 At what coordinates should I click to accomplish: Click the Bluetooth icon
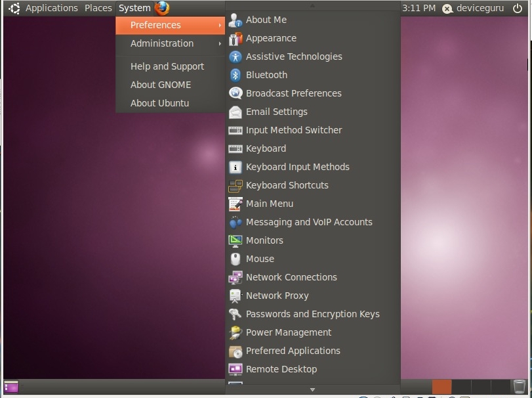[235, 75]
